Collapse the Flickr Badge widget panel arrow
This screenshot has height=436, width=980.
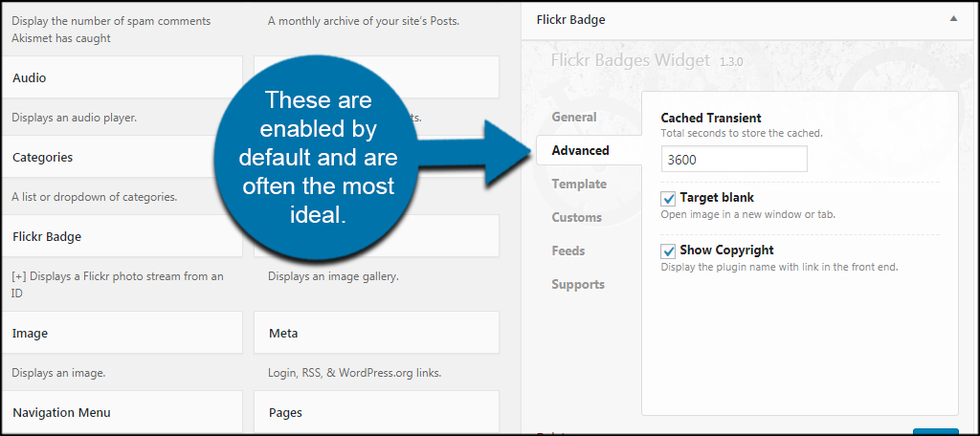(x=953, y=19)
